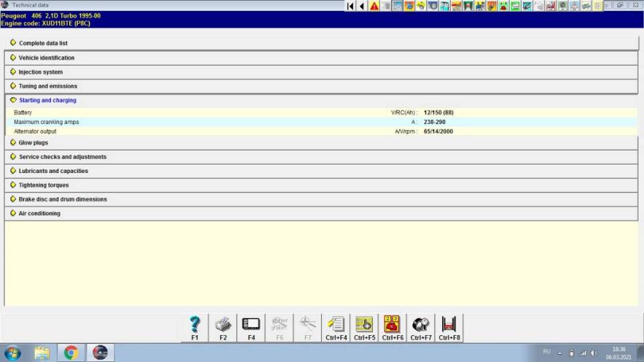644x362 pixels.
Task: Expand the Glow plugs section
Action: click(x=33, y=143)
